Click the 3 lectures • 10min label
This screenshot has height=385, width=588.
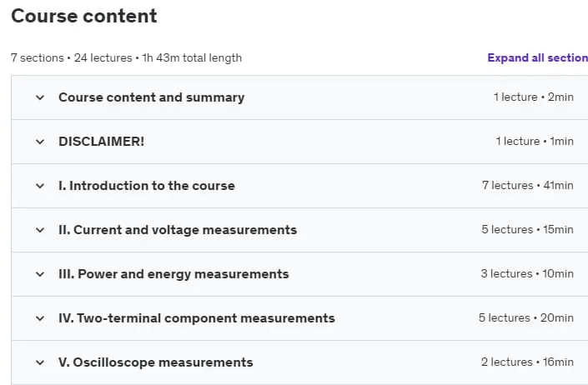click(527, 274)
